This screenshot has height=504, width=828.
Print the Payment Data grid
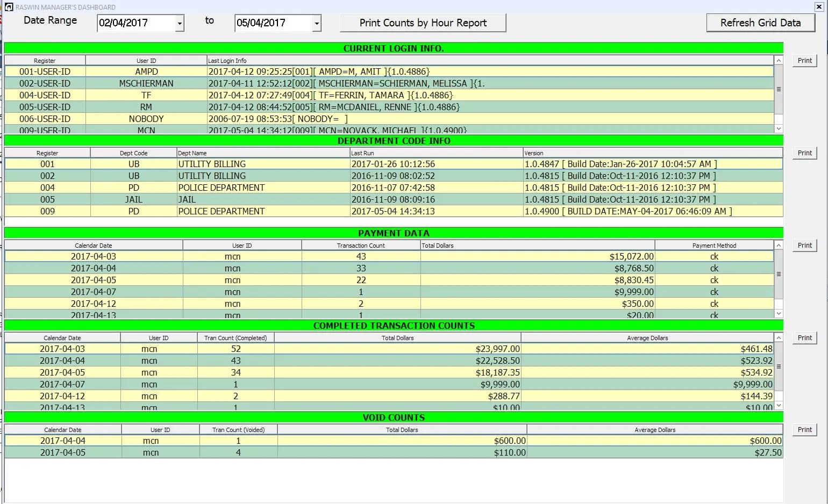pos(805,245)
